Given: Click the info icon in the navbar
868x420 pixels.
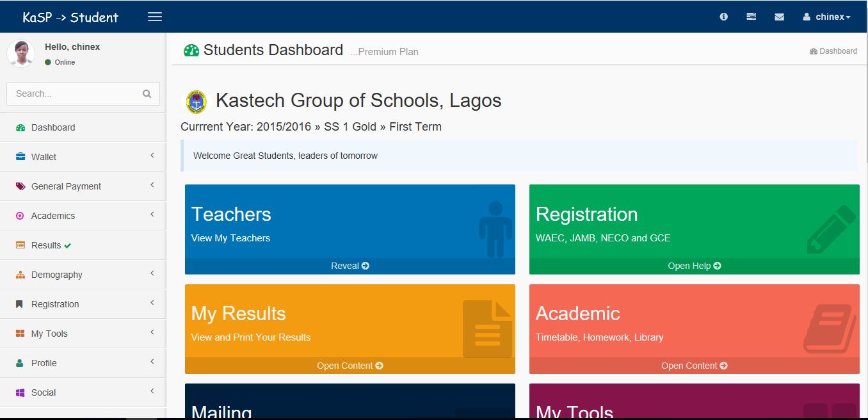Looking at the screenshot, I should click(723, 16).
